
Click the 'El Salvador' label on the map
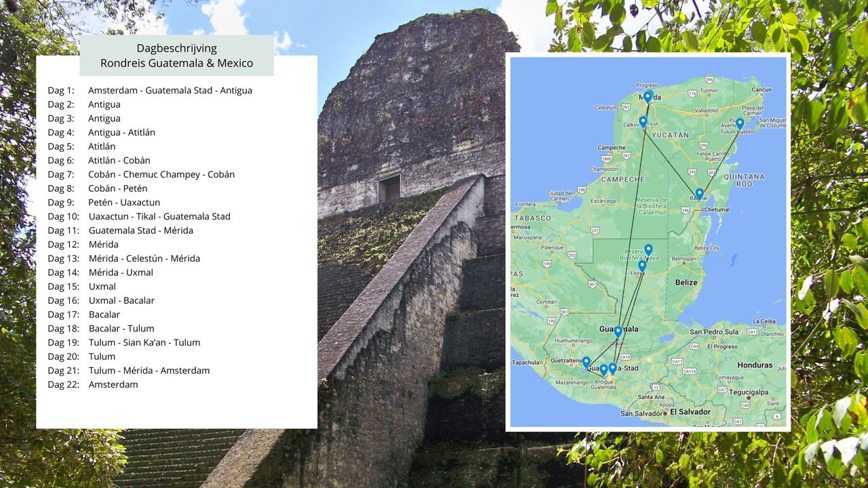[690, 411]
